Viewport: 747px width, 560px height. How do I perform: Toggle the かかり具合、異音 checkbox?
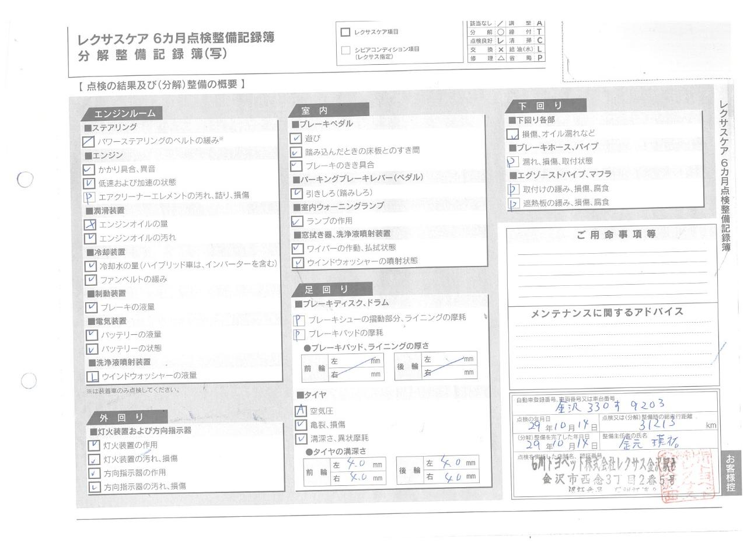(88, 169)
